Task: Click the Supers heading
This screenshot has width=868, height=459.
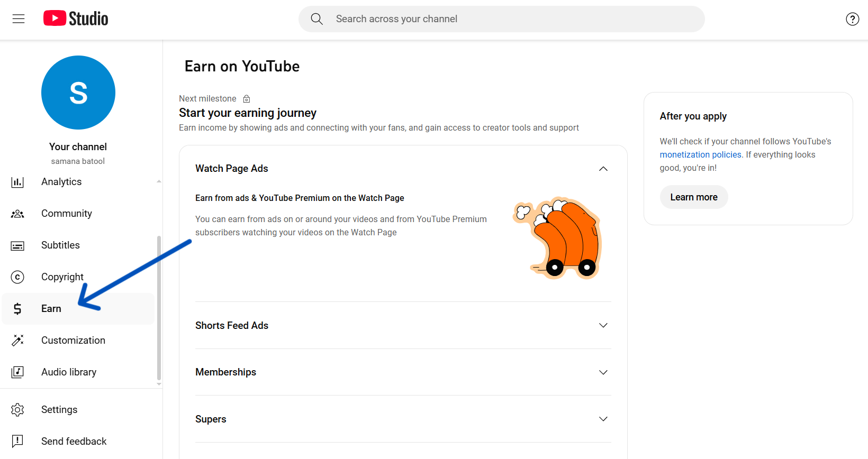Action: tap(211, 419)
